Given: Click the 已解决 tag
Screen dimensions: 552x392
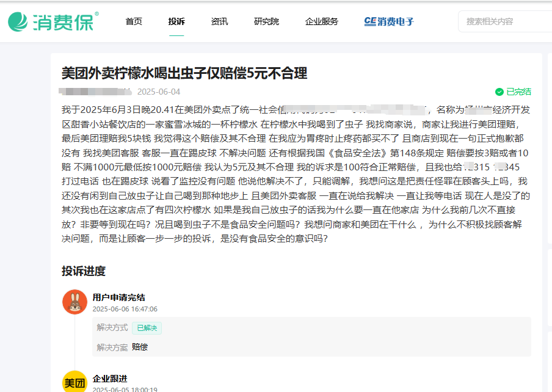Looking at the screenshot, I should (147, 328).
